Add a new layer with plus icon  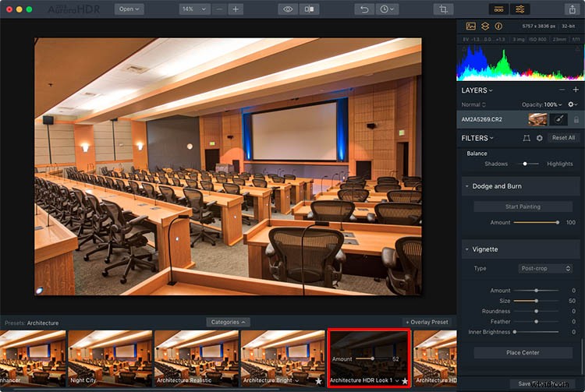(576, 90)
